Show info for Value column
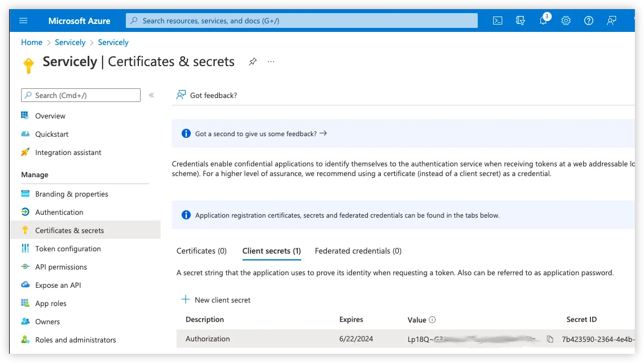The height and width of the screenshot is (363, 644). point(432,320)
